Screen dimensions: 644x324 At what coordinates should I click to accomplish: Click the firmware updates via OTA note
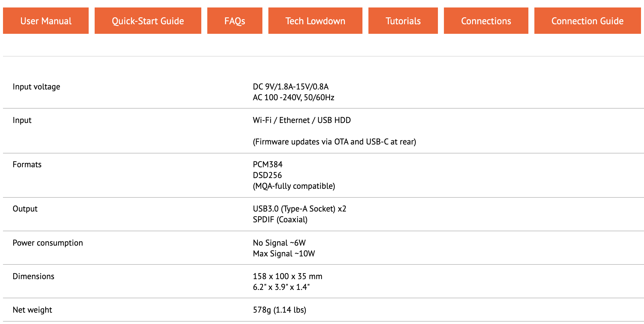pyautogui.click(x=335, y=142)
